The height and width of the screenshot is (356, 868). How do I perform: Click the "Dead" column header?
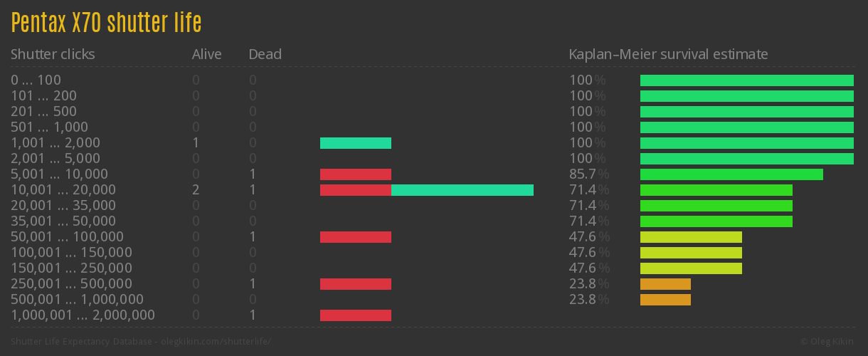point(265,54)
